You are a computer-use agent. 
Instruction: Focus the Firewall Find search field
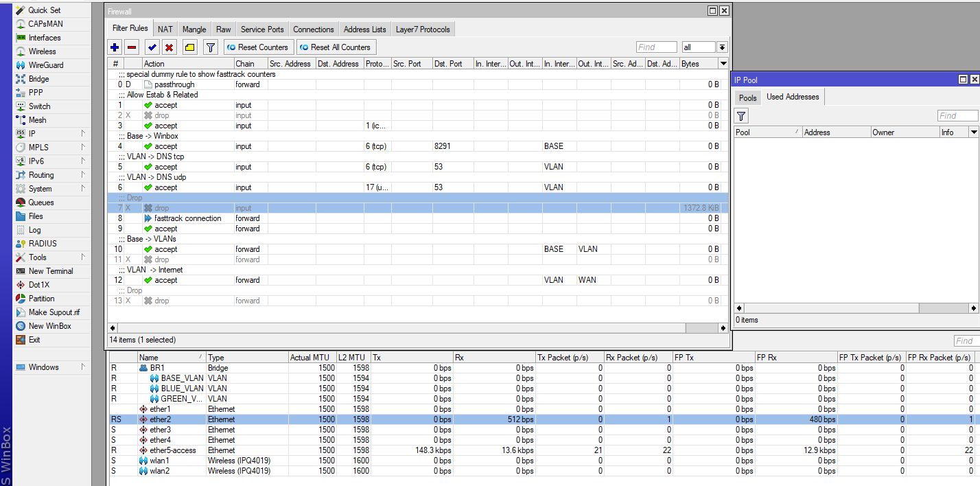(x=656, y=47)
